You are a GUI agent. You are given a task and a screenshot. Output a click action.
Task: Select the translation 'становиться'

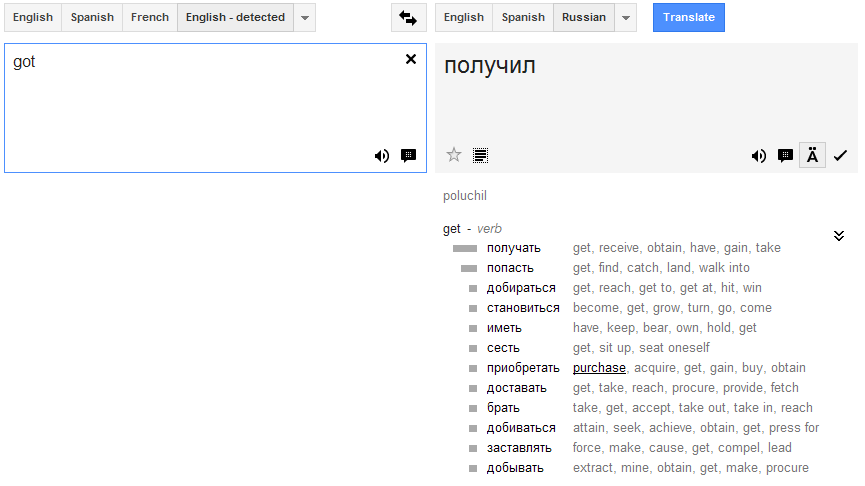[523, 308]
